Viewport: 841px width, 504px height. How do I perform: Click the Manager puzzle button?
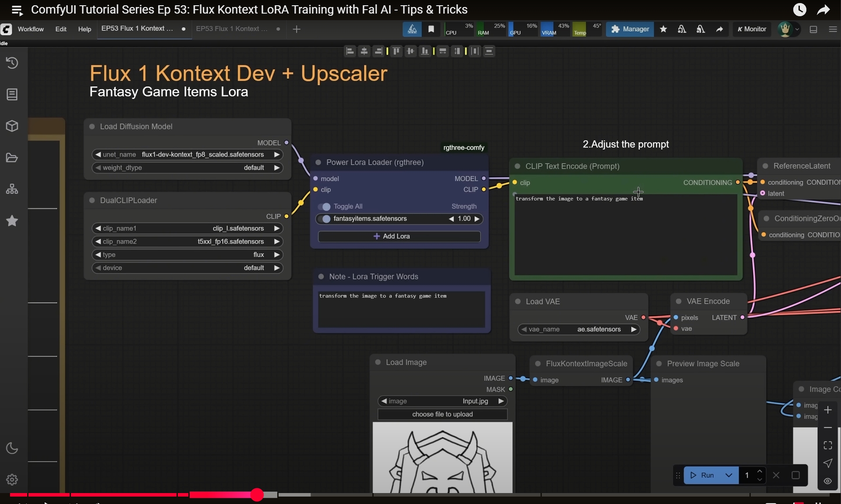629,29
